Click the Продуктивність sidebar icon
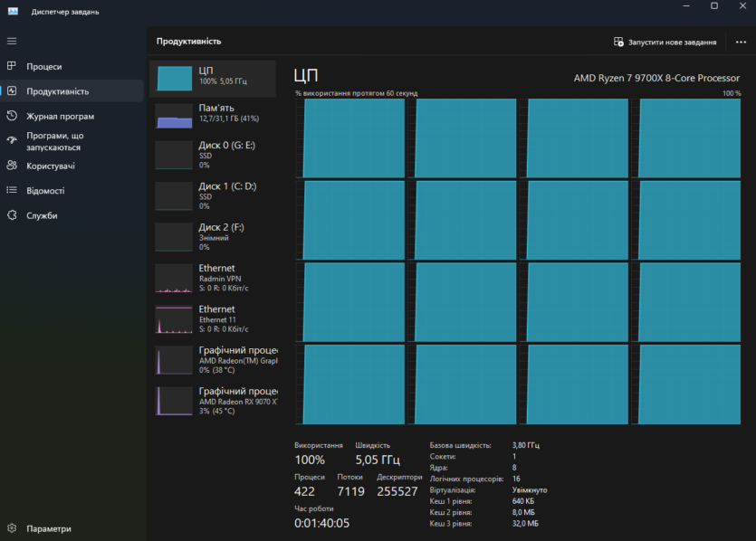 coord(12,91)
